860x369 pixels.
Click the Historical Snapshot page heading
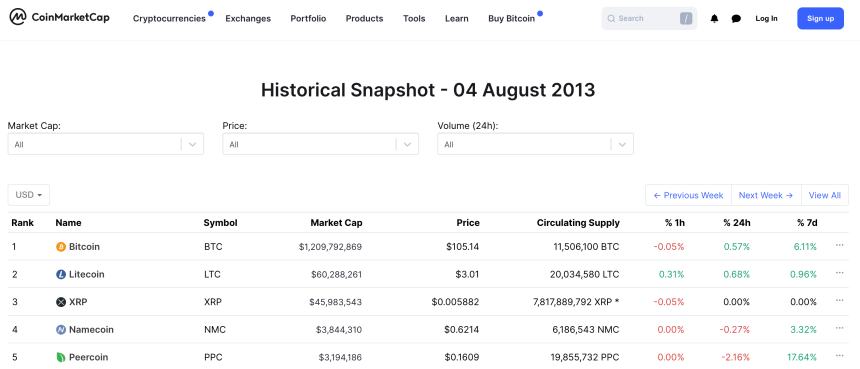(x=428, y=89)
